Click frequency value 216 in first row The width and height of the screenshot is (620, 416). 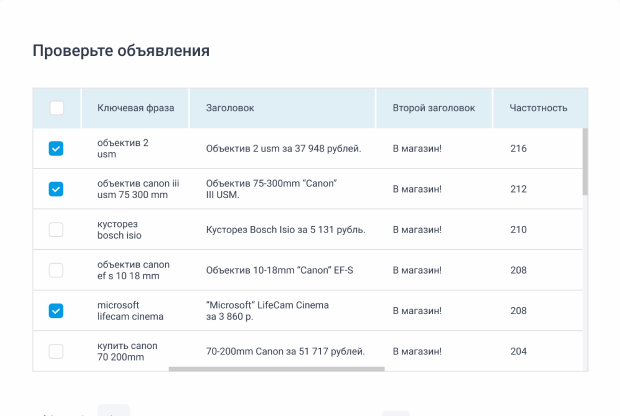point(518,149)
